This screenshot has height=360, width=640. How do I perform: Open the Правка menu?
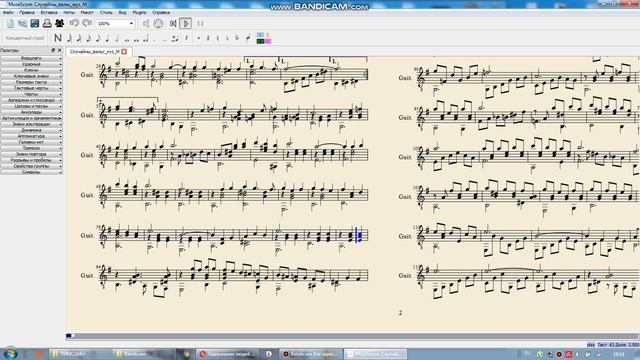tap(27, 13)
